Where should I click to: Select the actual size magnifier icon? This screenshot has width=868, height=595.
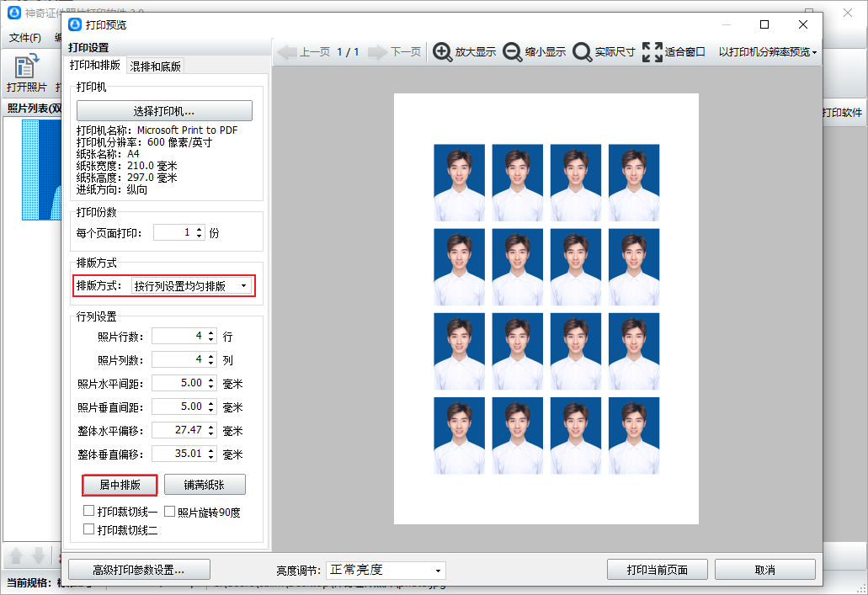[x=582, y=52]
